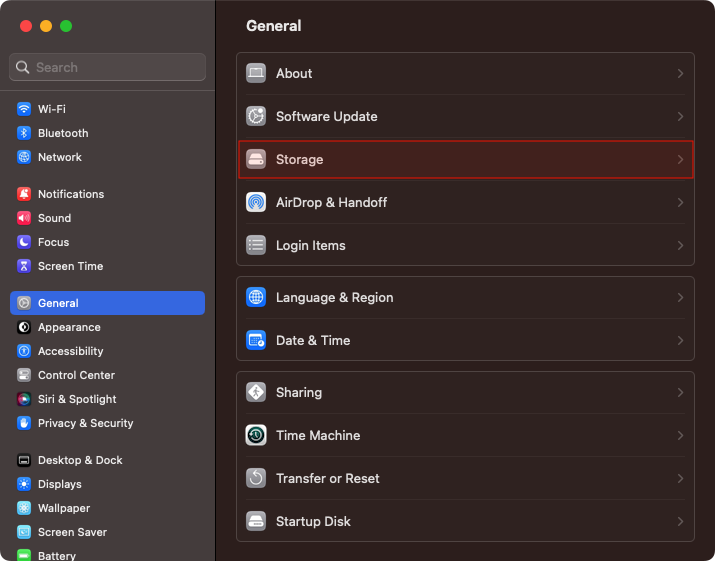Click the Screen Time hourglass icon
The height and width of the screenshot is (561, 715).
[24, 266]
